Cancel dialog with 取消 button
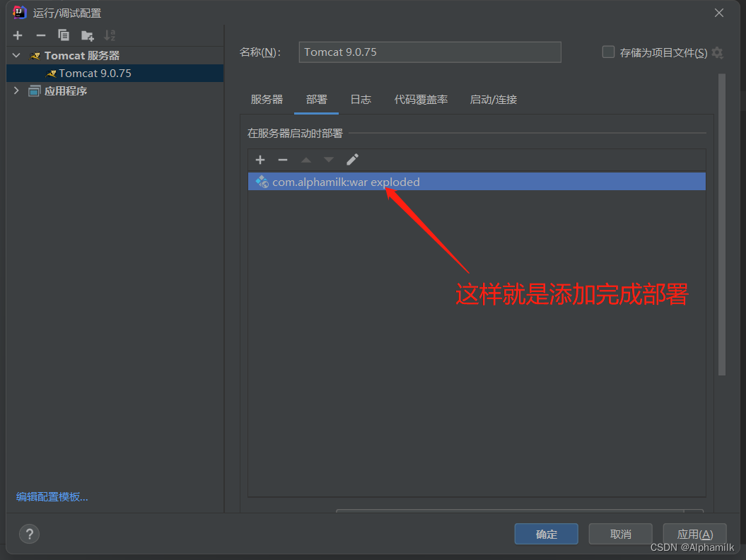 tap(620, 534)
